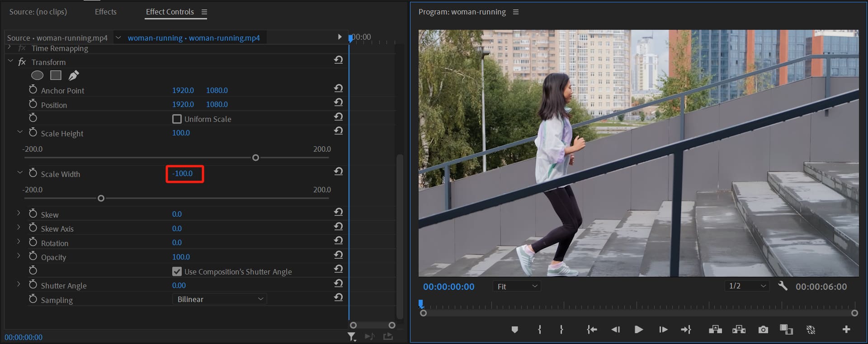Step forward one frame
The height and width of the screenshot is (344, 868).
pyautogui.click(x=663, y=330)
